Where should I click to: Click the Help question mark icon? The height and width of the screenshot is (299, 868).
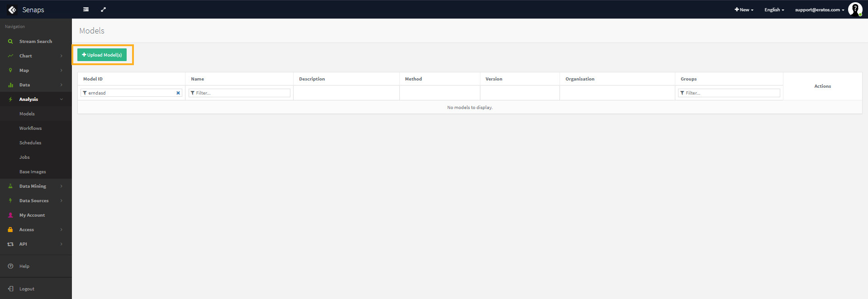coord(10,266)
